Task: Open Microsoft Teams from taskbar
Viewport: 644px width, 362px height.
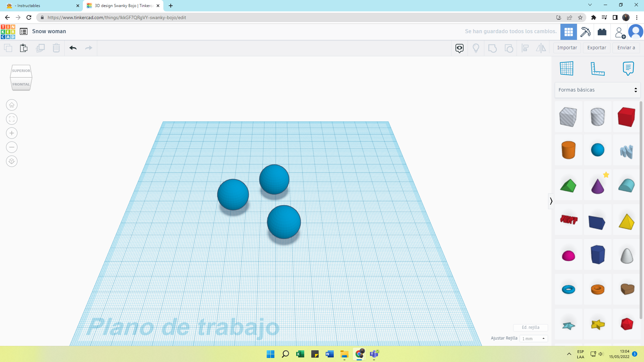Action: pos(374,354)
